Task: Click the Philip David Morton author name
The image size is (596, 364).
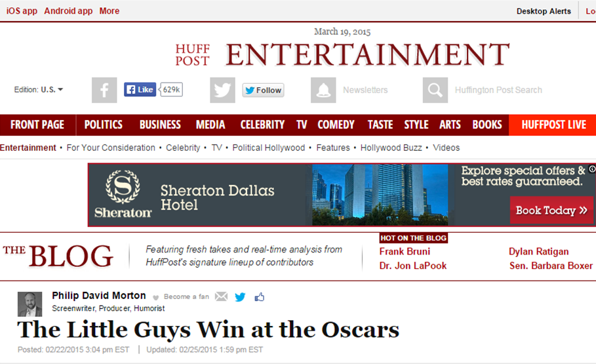Action: click(99, 296)
